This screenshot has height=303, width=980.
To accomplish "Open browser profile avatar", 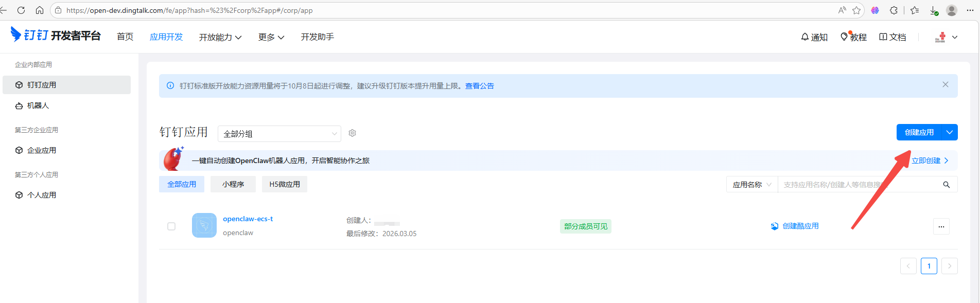I will point(952,10).
